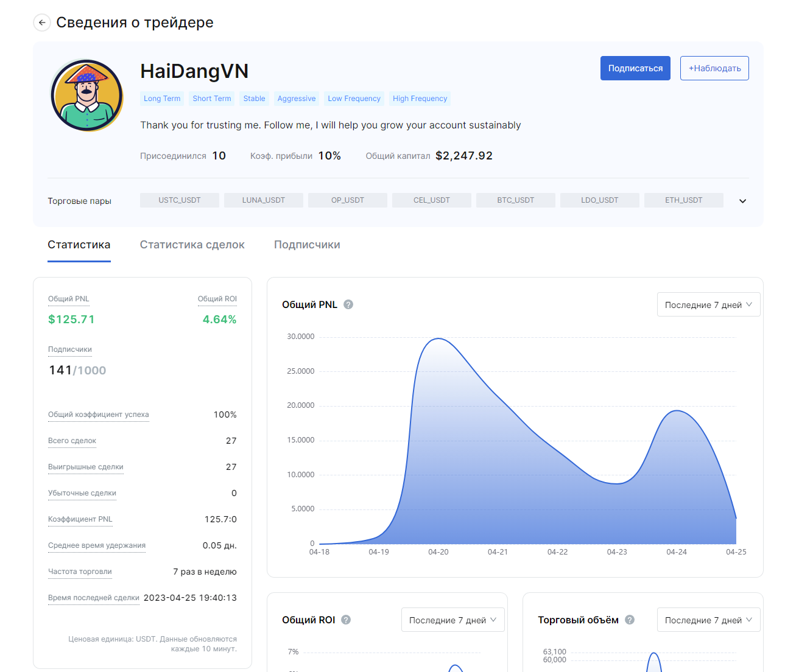
Task: Open help icon next to Торговый объём
Action: point(630,620)
